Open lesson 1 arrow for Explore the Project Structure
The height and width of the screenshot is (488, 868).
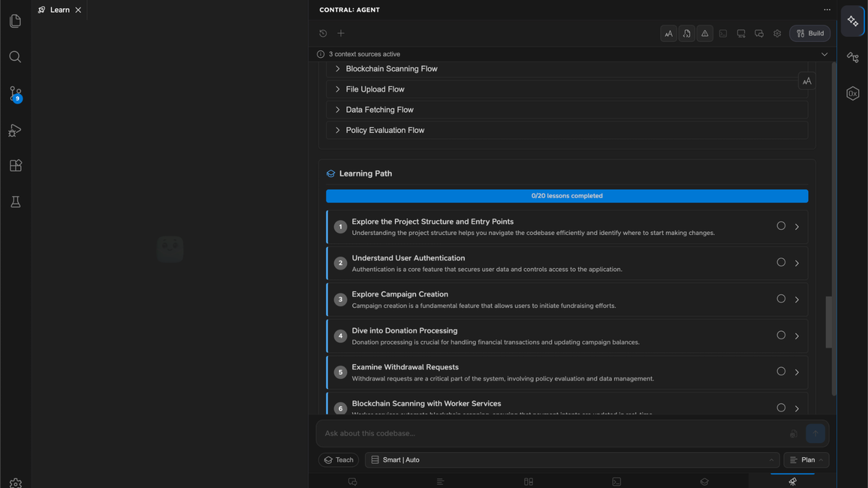(797, 227)
